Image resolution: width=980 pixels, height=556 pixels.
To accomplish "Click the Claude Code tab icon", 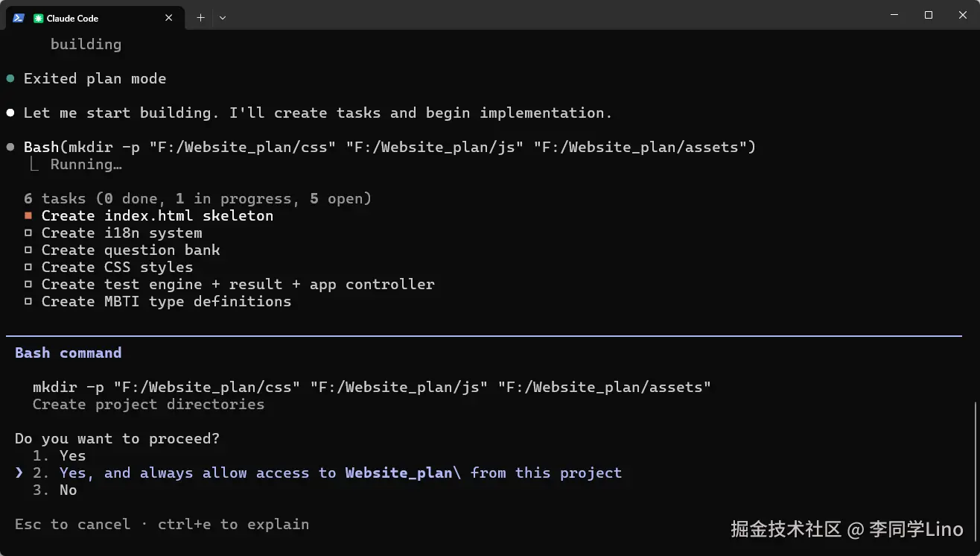I will coord(39,18).
